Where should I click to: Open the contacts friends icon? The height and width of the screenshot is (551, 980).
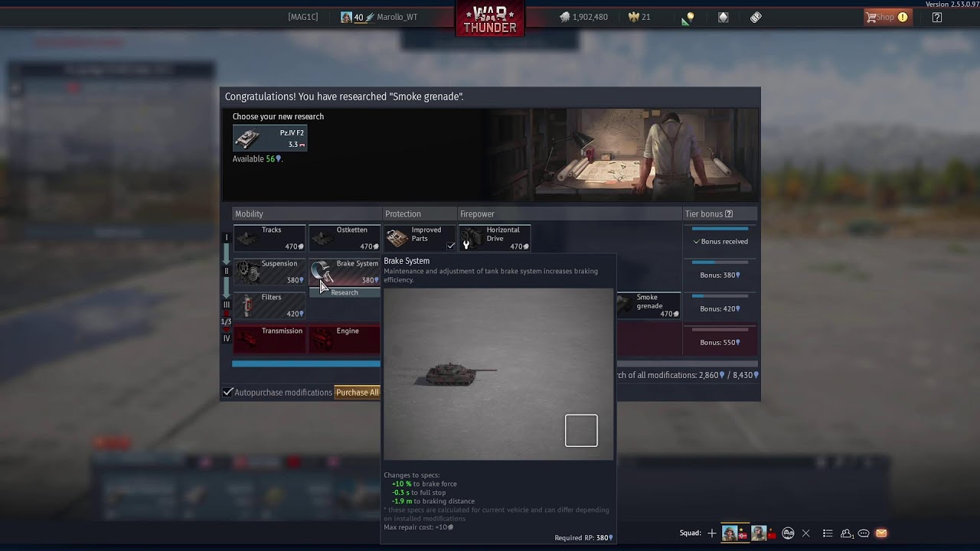[847, 533]
